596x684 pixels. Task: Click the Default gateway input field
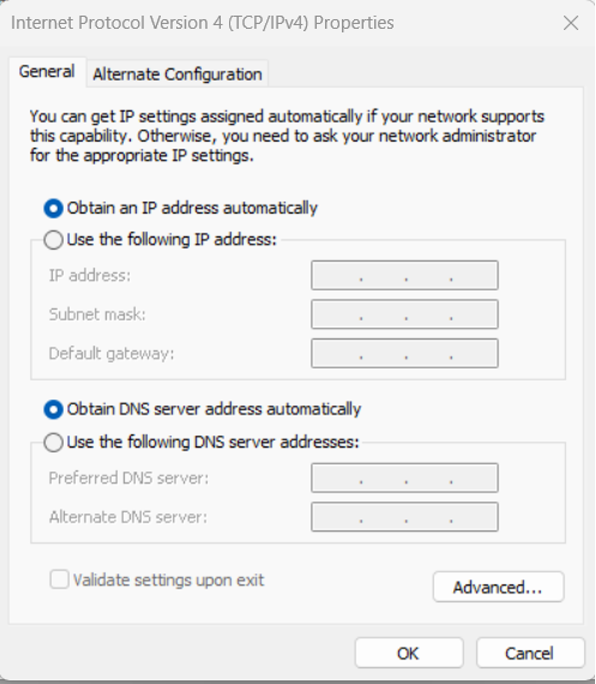(x=404, y=353)
